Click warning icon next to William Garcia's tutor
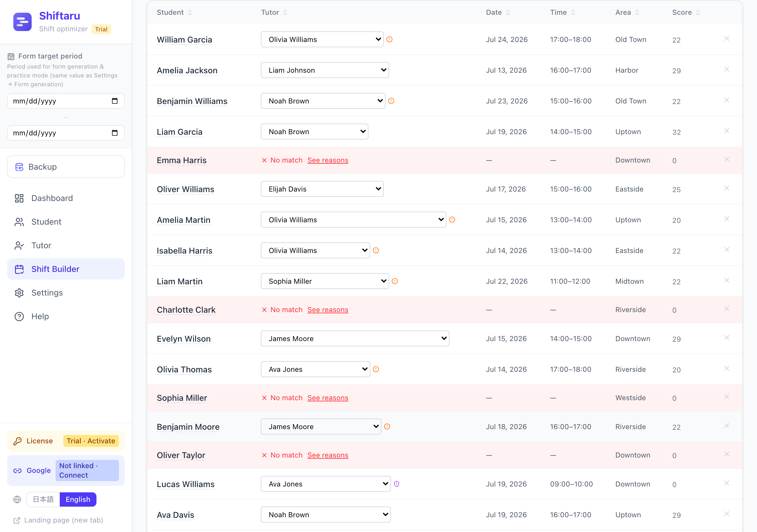This screenshot has height=532, width=757. click(389, 39)
